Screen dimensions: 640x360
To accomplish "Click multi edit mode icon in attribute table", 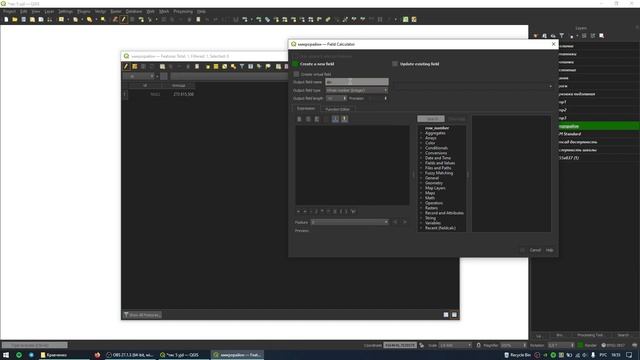I will tap(135, 67).
